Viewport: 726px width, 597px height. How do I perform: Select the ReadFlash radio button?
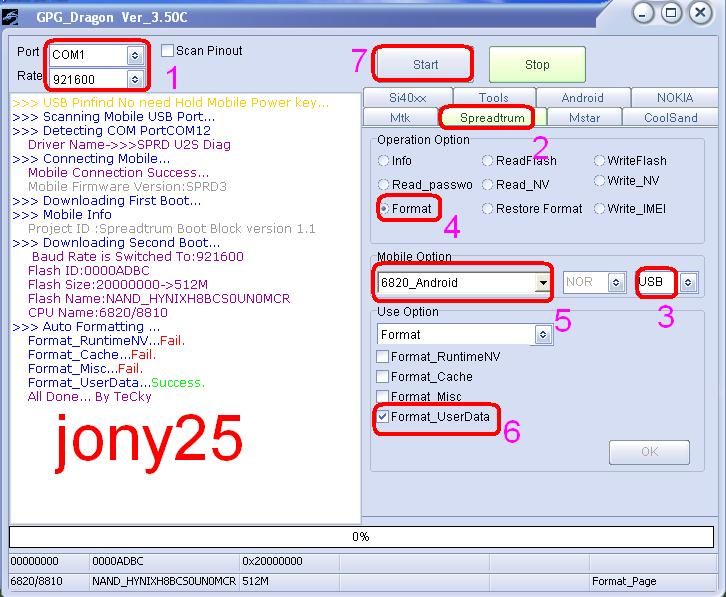pos(488,161)
